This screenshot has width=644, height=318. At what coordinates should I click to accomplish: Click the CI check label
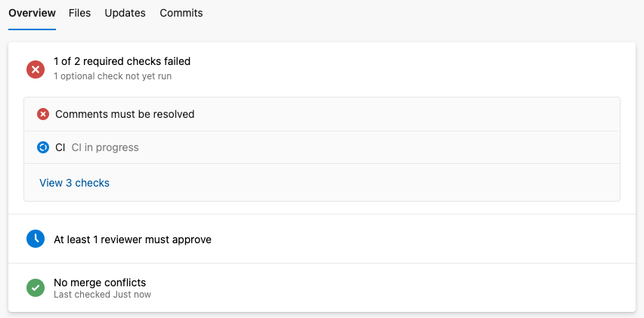pyautogui.click(x=60, y=147)
